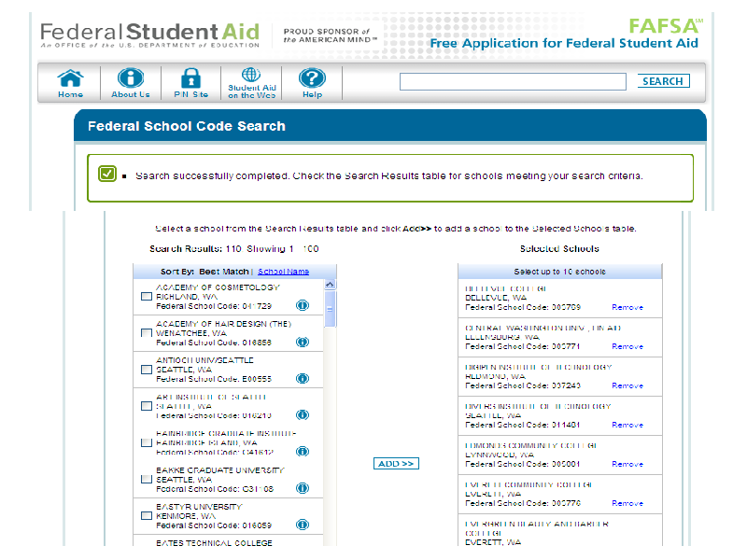Show info for Bakke Graduate University

tap(303, 488)
